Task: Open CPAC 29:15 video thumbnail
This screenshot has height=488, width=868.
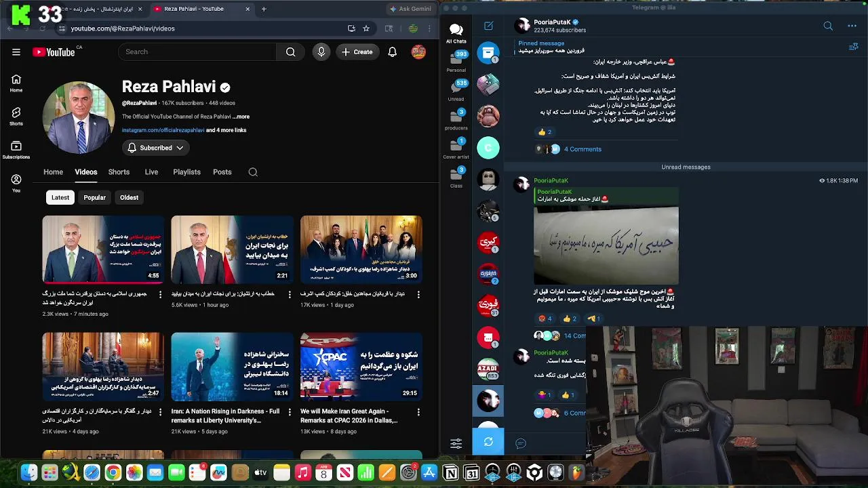Action: (x=361, y=365)
